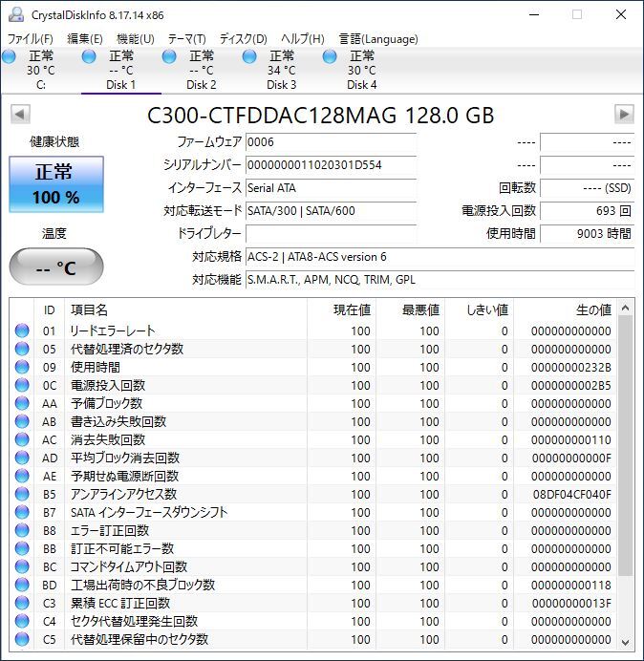Click the blue status icon for attribute C3
Image resolution: width=644 pixels, height=661 pixels.
click(x=22, y=604)
